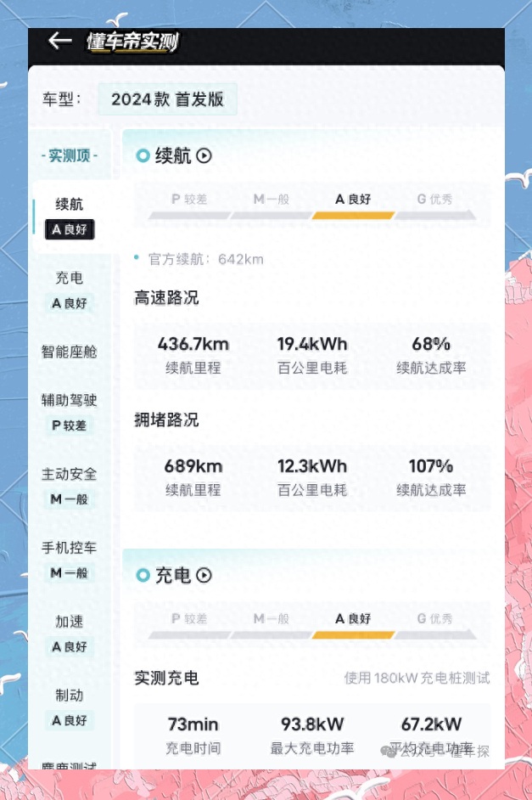Go to 辅助驾驶 sidebar entry
This screenshot has height=800, width=532.
(70, 412)
